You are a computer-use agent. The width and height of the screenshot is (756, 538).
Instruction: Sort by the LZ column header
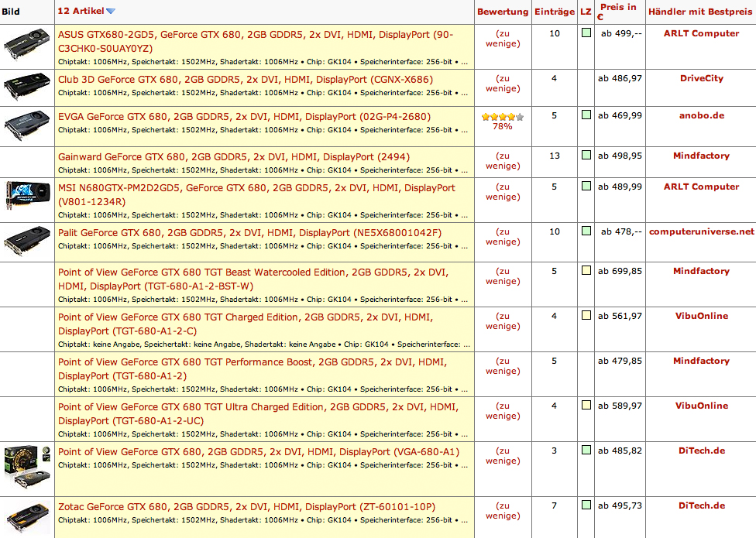pos(586,12)
